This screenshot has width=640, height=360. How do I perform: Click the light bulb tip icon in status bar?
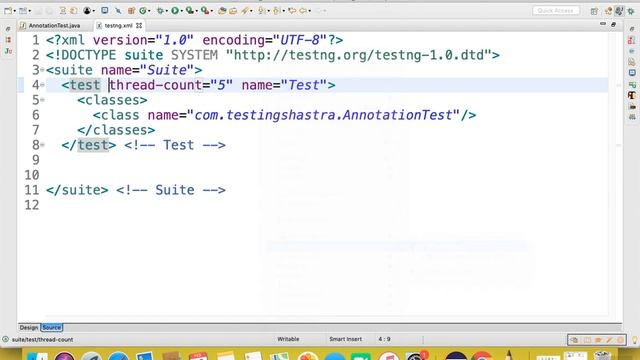[x=635, y=340]
